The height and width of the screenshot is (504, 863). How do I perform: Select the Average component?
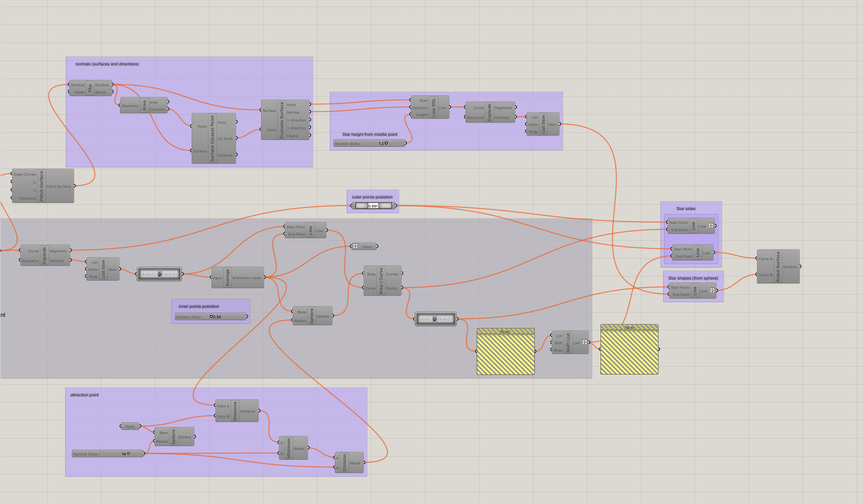pos(227,277)
